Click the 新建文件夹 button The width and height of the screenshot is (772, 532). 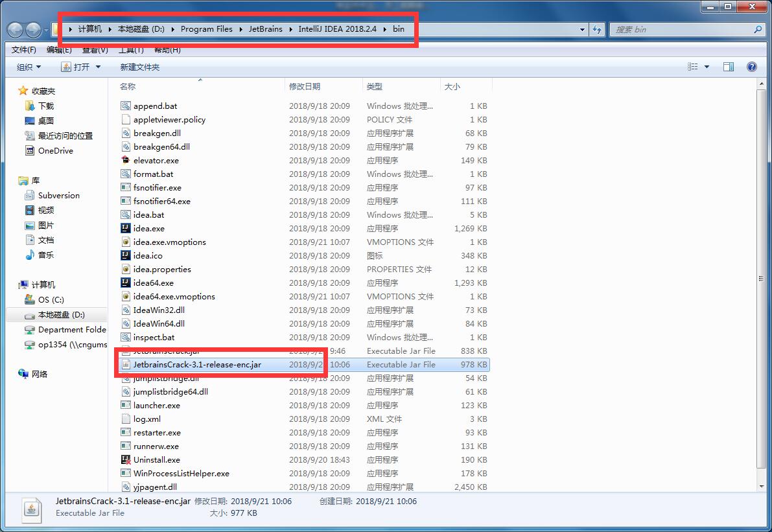[x=140, y=67]
